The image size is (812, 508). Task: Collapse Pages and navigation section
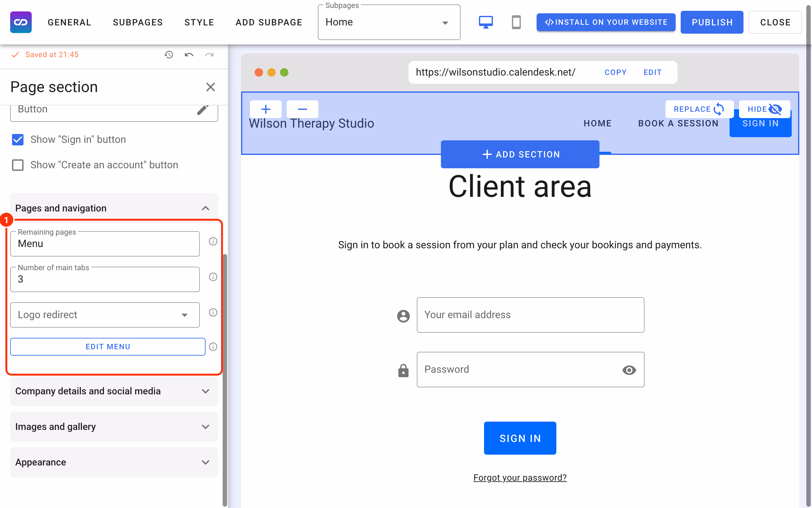click(114, 208)
